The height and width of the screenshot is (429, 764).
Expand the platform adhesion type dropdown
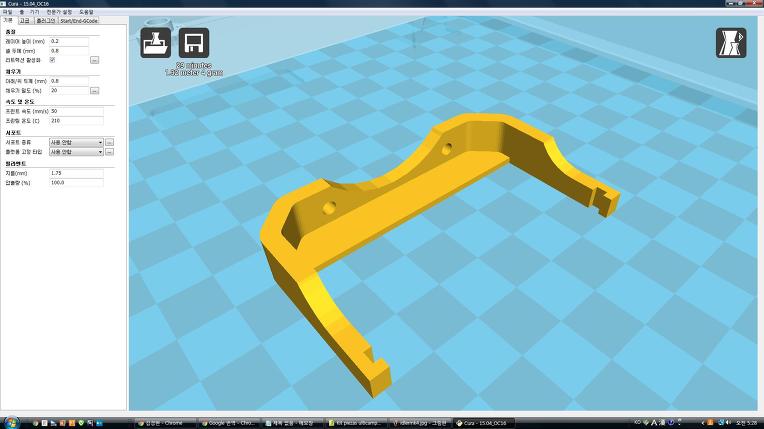[76, 152]
